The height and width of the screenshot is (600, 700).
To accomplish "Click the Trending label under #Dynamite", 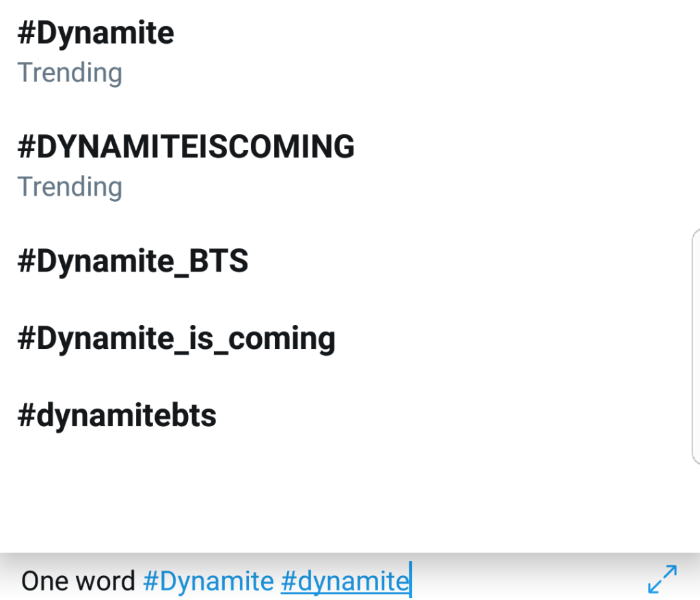I will coord(70,73).
